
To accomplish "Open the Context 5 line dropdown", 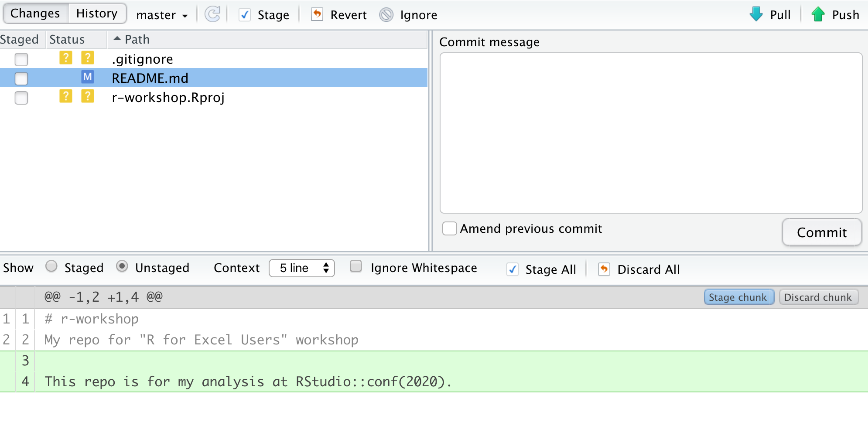I will click(x=302, y=268).
